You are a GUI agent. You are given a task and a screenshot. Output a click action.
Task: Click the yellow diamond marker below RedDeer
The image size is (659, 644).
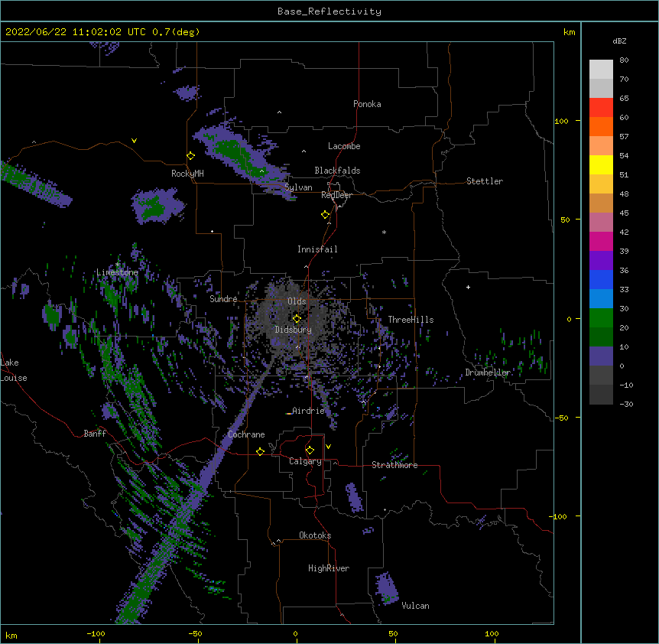coord(326,215)
